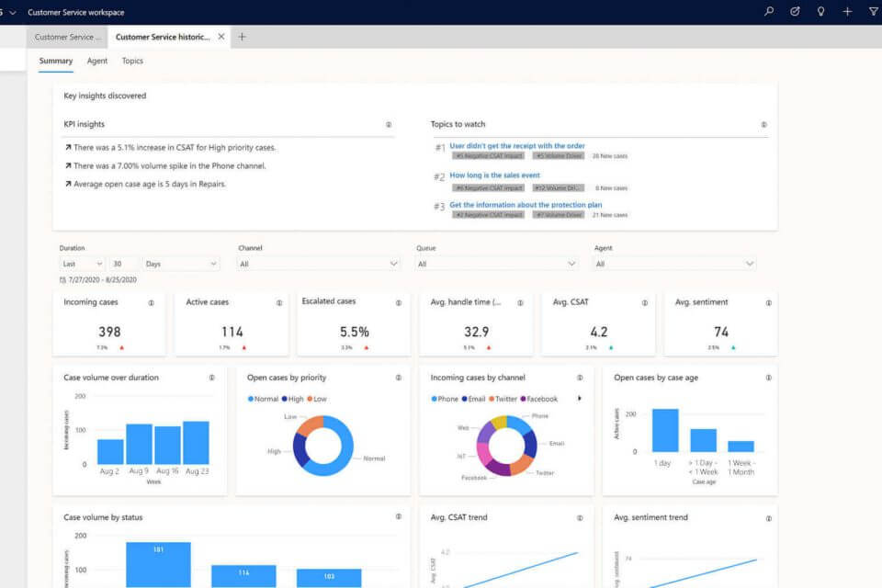Switch to the Agent tab
This screenshot has width=882, height=588.
click(x=97, y=61)
